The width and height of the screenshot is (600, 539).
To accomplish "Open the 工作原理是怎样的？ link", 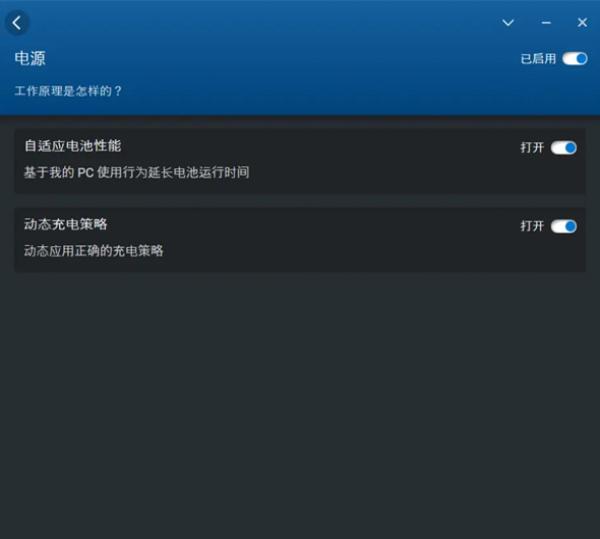I will pyautogui.click(x=68, y=91).
